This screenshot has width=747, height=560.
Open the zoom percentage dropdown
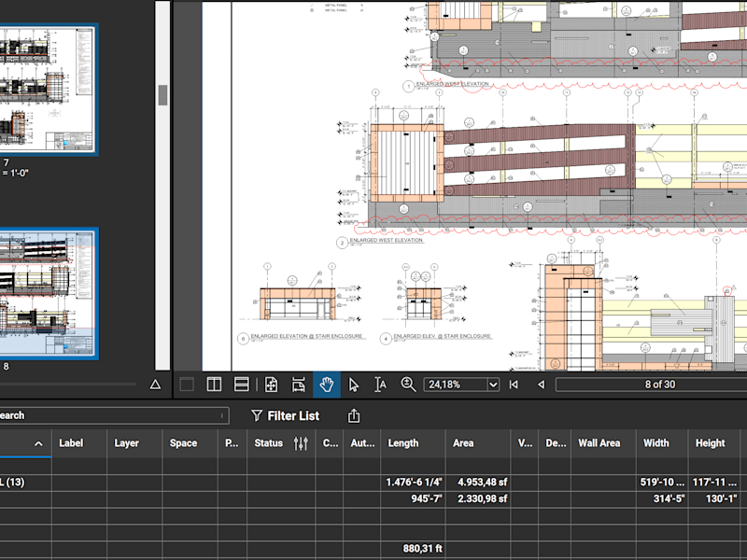(493, 385)
